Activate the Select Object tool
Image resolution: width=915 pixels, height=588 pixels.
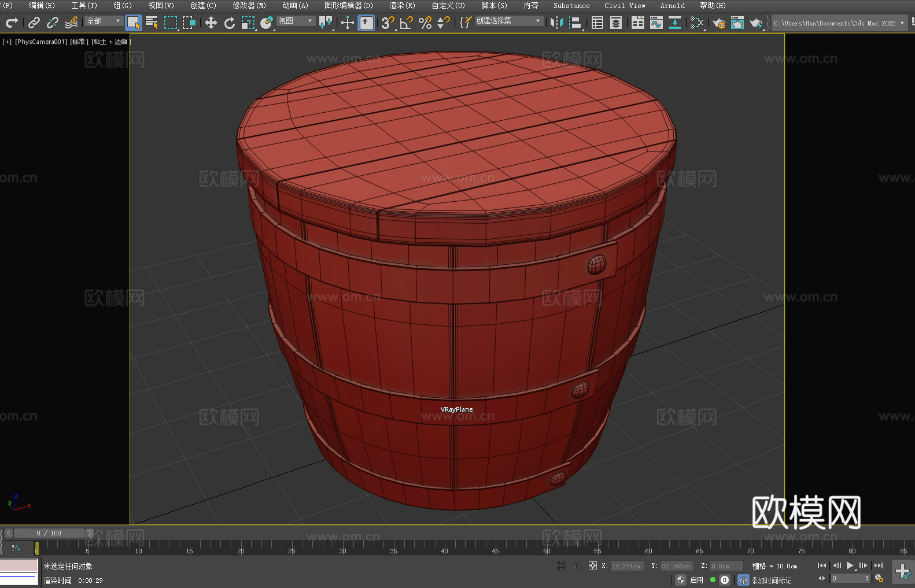tap(134, 23)
